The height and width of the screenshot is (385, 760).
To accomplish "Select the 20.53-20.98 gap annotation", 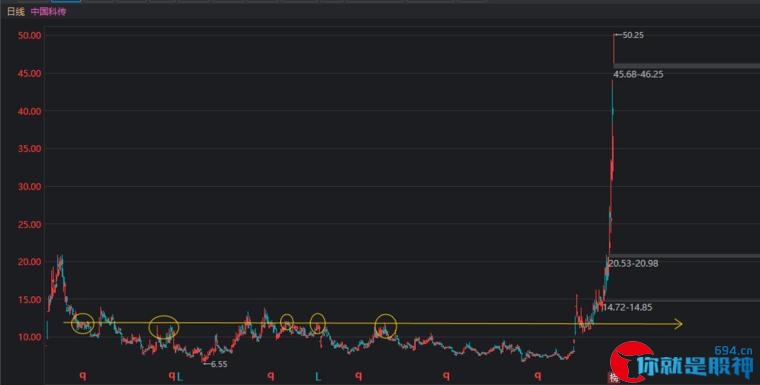I will (x=633, y=263).
